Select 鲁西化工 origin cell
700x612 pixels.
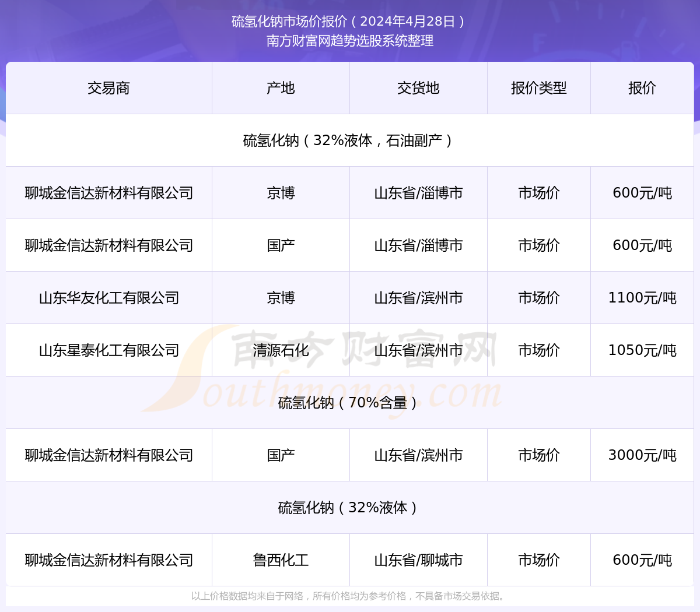(x=281, y=560)
